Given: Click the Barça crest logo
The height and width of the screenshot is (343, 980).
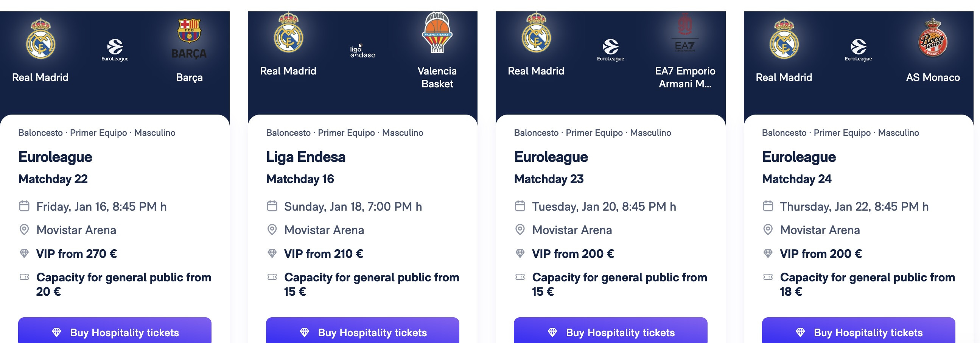Looking at the screenshot, I should [x=189, y=31].
